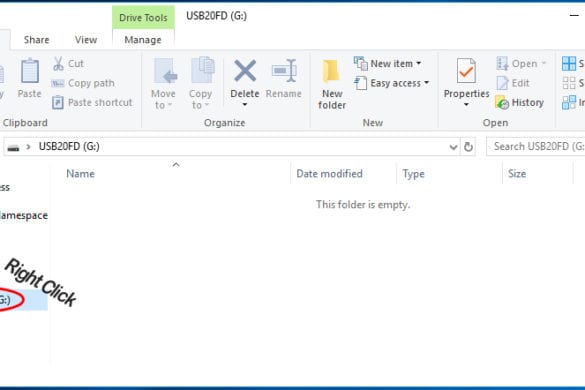
Task: Open the Copy to menu
Action: click(201, 84)
